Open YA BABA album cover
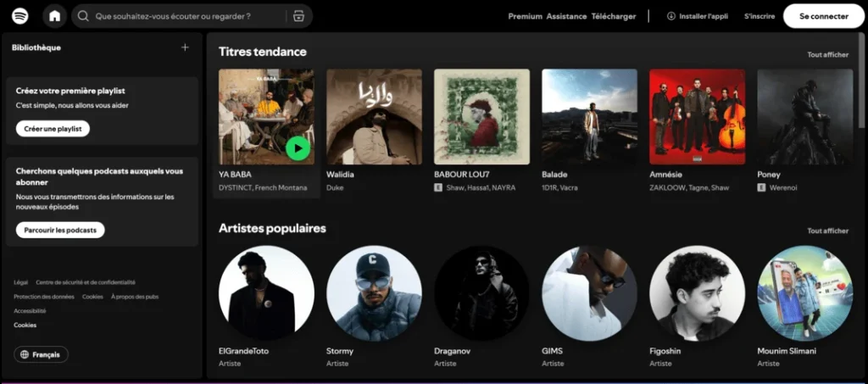The width and height of the screenshot is (868, 384). click(x=266, y=117)
